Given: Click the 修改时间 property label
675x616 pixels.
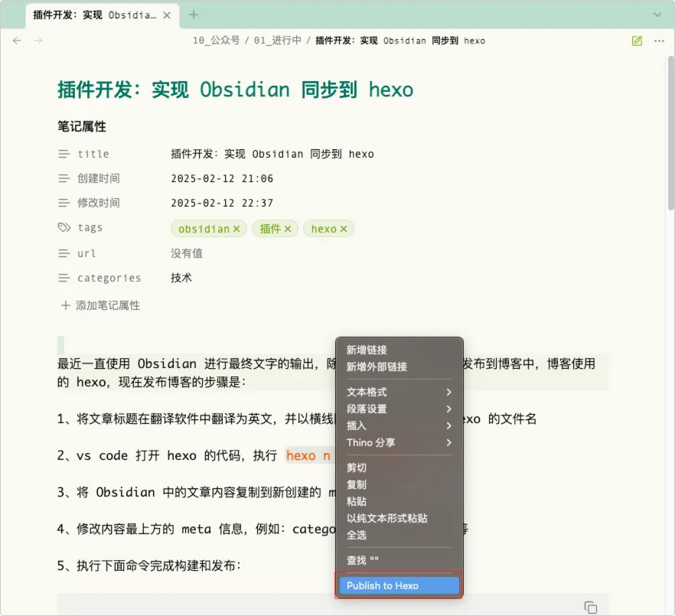Looking at the screenshot, I should point(99,203).
